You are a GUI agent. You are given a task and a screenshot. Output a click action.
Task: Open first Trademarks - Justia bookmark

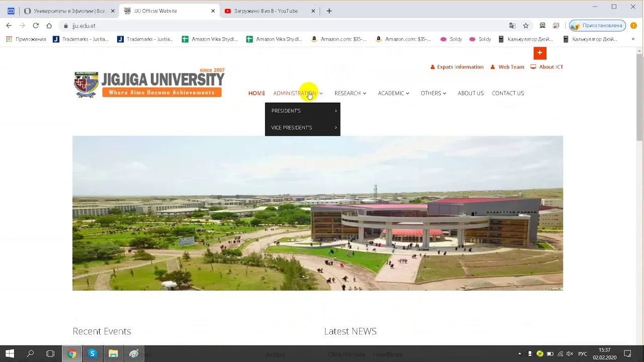coord(80,39)
